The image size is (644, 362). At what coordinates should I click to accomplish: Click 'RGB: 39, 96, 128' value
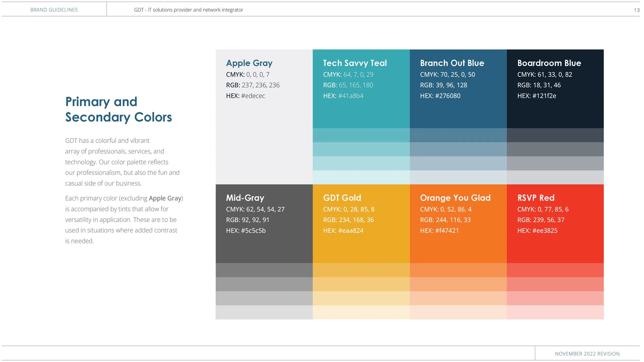pos(444,85)
